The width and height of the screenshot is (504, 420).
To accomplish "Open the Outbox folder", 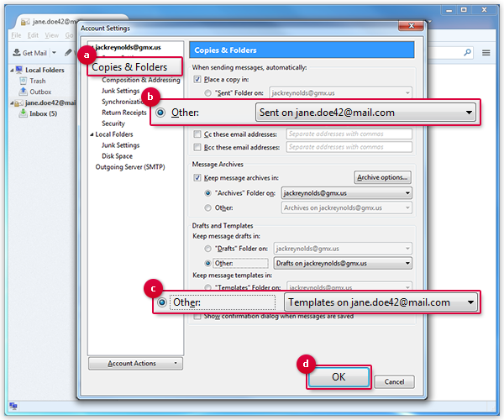I will pos(40,92).
